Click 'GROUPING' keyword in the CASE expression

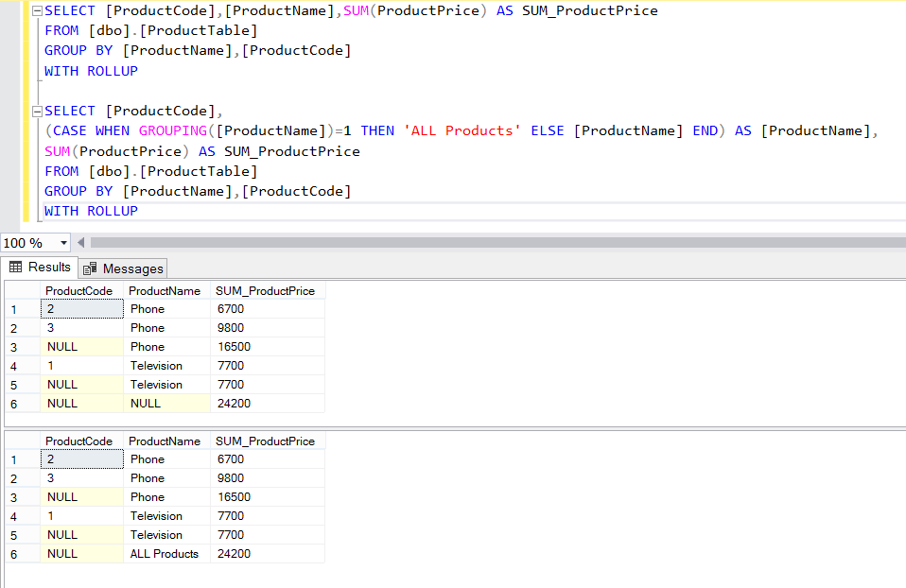(173, 131)
